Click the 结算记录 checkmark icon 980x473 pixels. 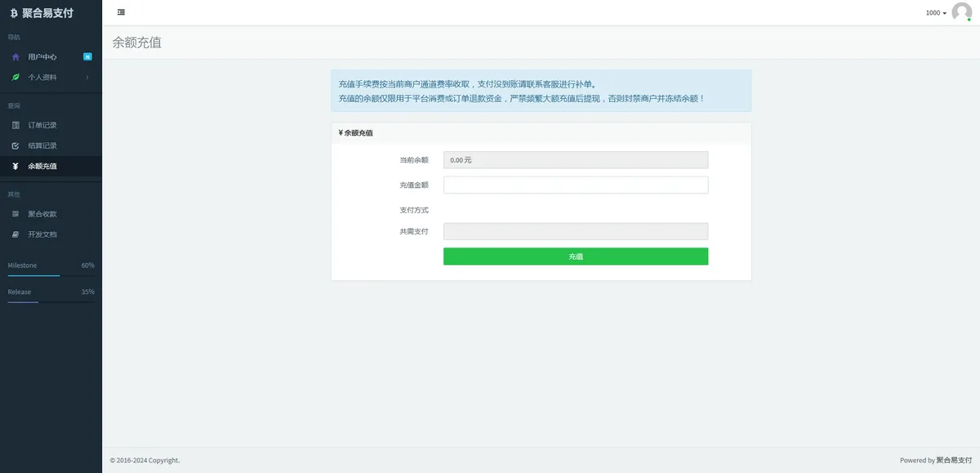click(x=16, y=145)
